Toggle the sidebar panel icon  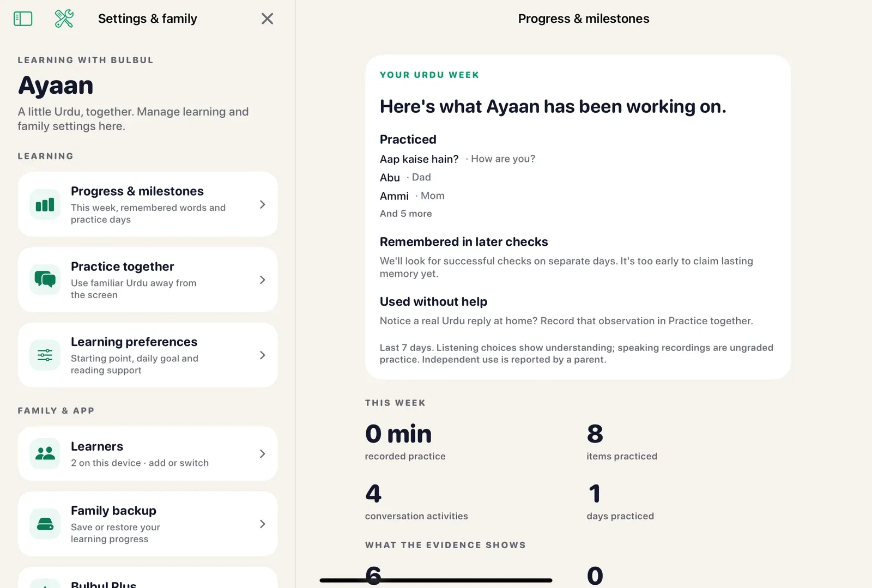coord(23,19)
